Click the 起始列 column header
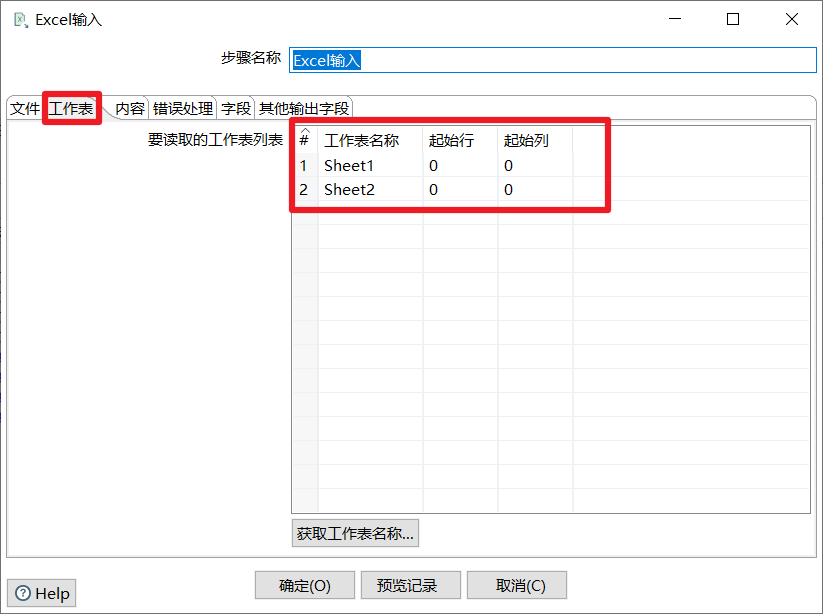This screenshot has height=614, width=823. pos(535,140)
